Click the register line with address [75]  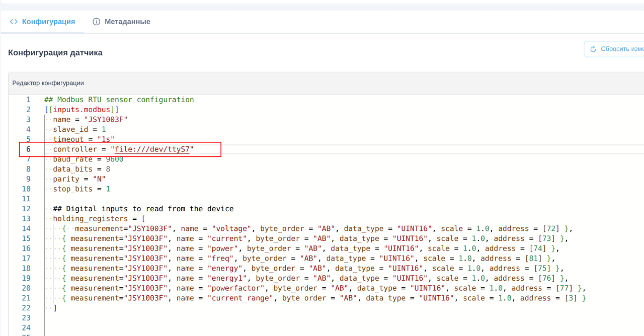click(x=313, y=269)
